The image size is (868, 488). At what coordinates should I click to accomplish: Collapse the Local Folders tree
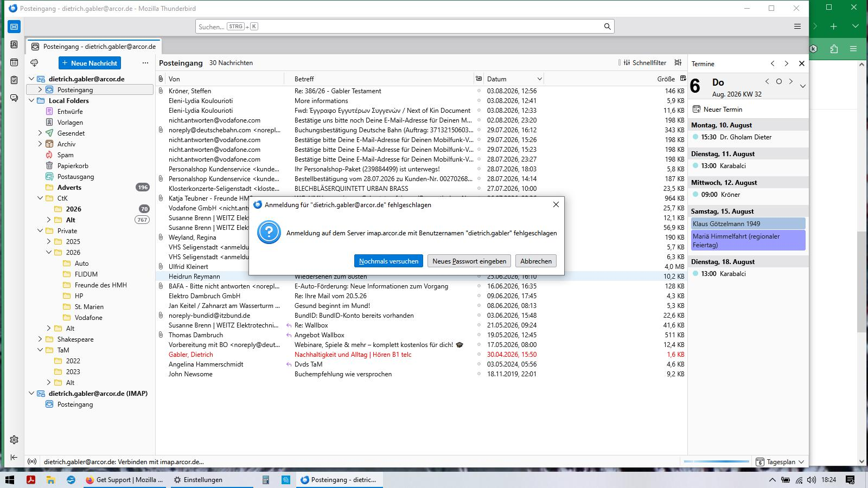pos(31,100)
